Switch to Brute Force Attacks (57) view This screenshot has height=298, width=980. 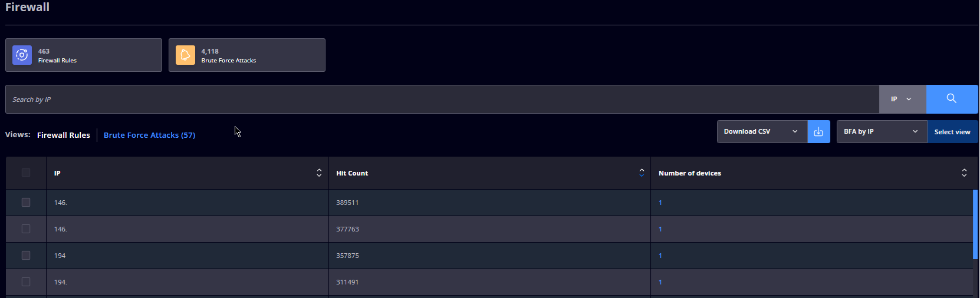pos(149,135)
